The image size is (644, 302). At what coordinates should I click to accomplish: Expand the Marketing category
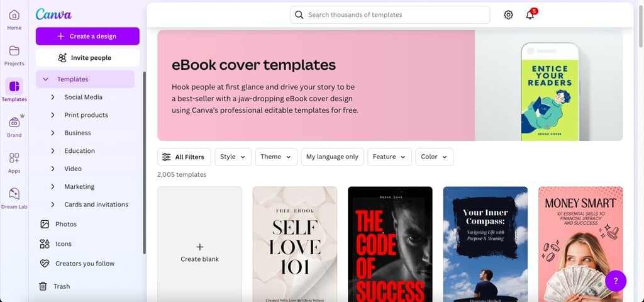53,186
